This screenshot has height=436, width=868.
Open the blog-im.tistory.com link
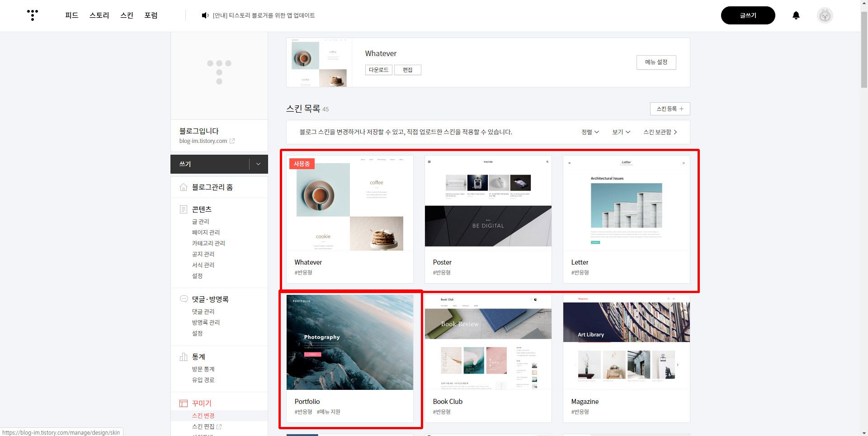(x=203, y=141)
